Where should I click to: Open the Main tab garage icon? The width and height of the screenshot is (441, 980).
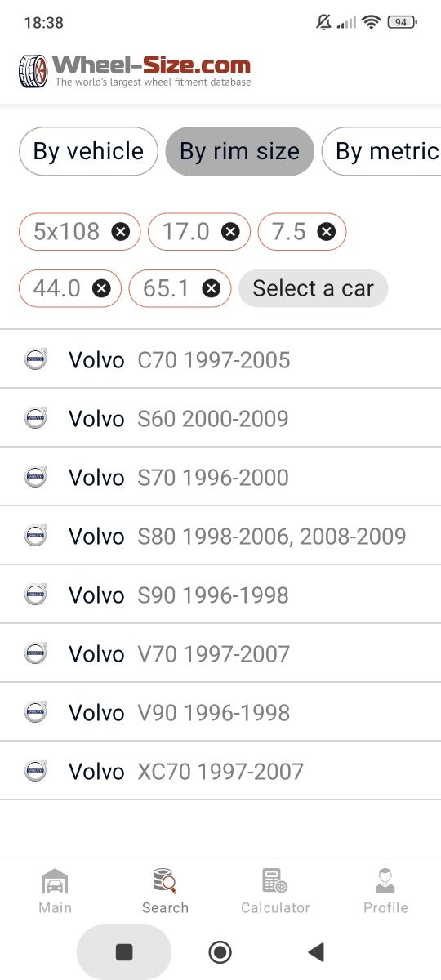55,882
